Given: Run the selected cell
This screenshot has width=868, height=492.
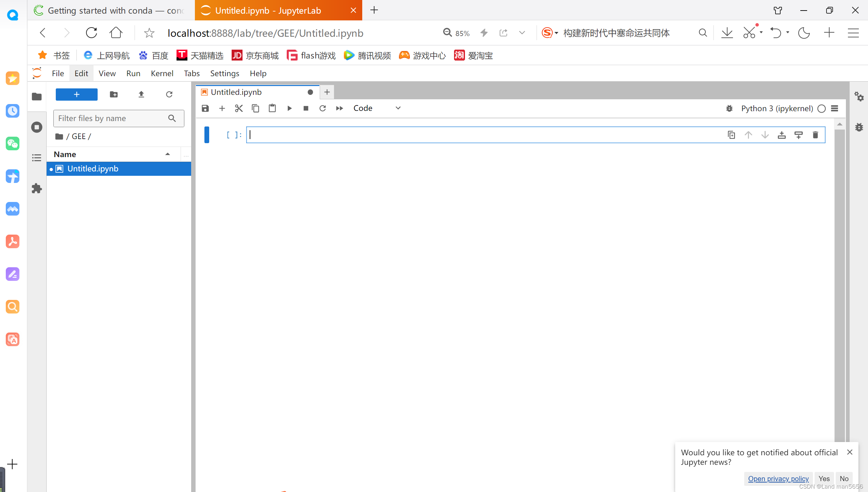Looking at the screenshot, I should coord(289,108).
